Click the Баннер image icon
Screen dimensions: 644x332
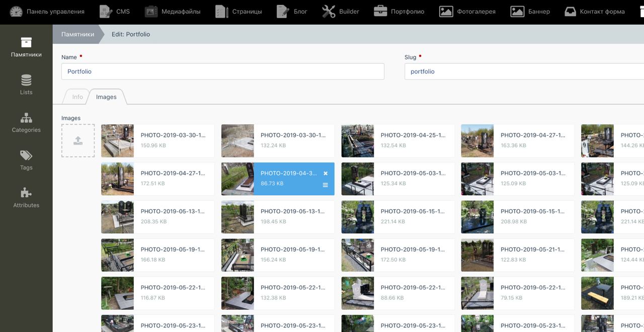coord(518,12)
